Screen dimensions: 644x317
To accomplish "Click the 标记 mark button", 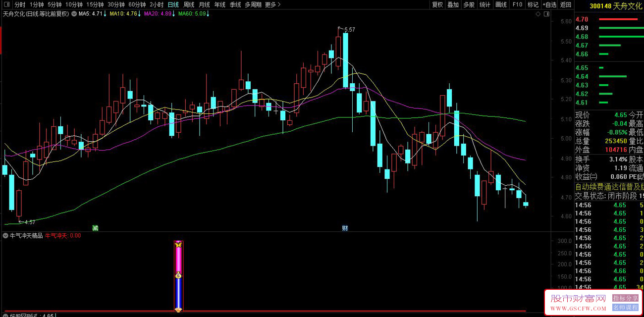I will pyautogui.click(x=533, y=4).
